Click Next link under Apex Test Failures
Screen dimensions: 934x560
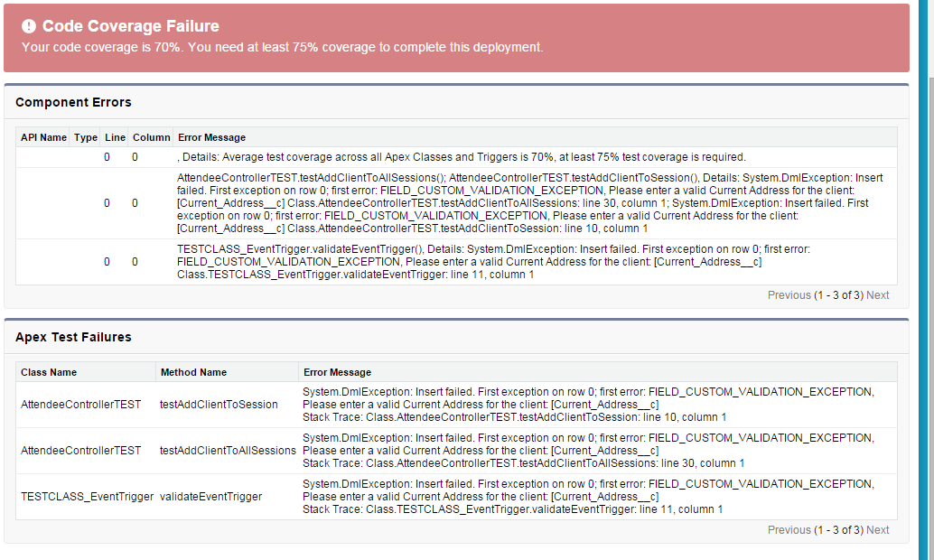click(878, 530)
